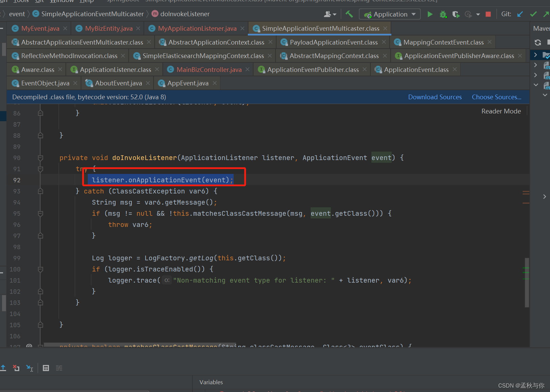Commit changes with the green checkmark icon
550x392 pixels.
point(533,14)
